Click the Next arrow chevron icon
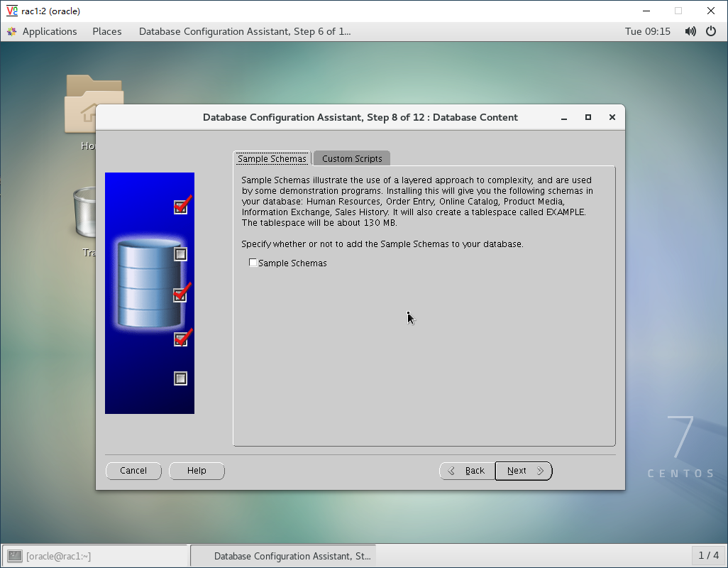Image resolution: width=728 pixels, height=568 pixels. click(540, 471)
